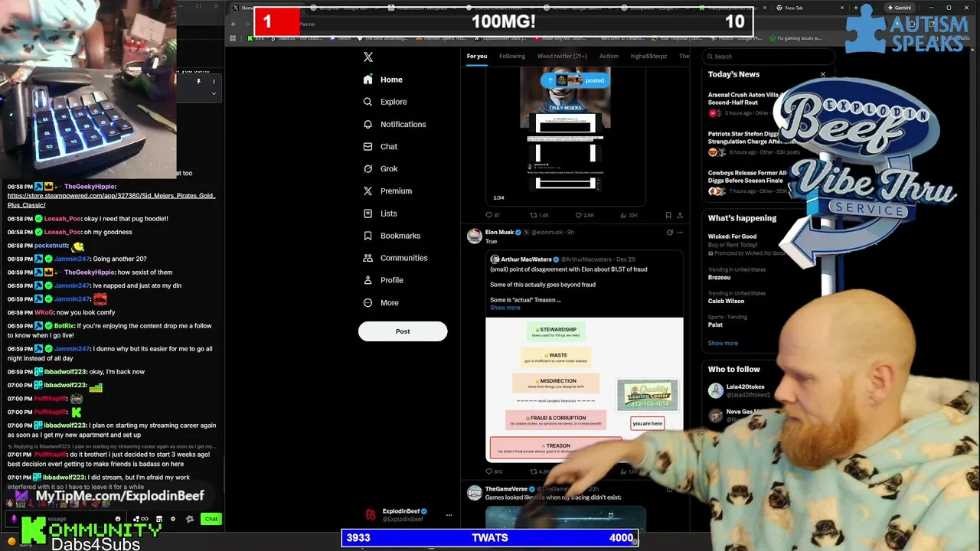The width and height of the screenshot is (980, 551).
Task: Close the Today's News panel
Action: (823, 74)
